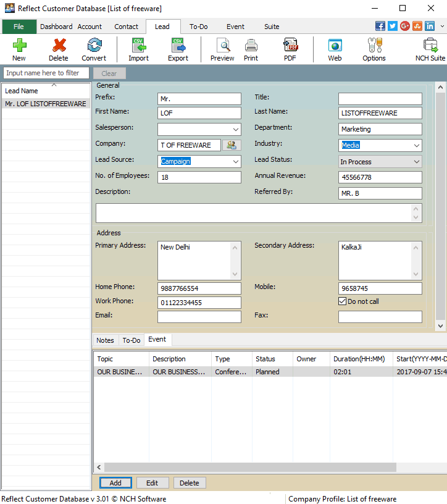Screen dimensions: 447x504
Task: Click the Twitter share icon
Action: point(393,26)
